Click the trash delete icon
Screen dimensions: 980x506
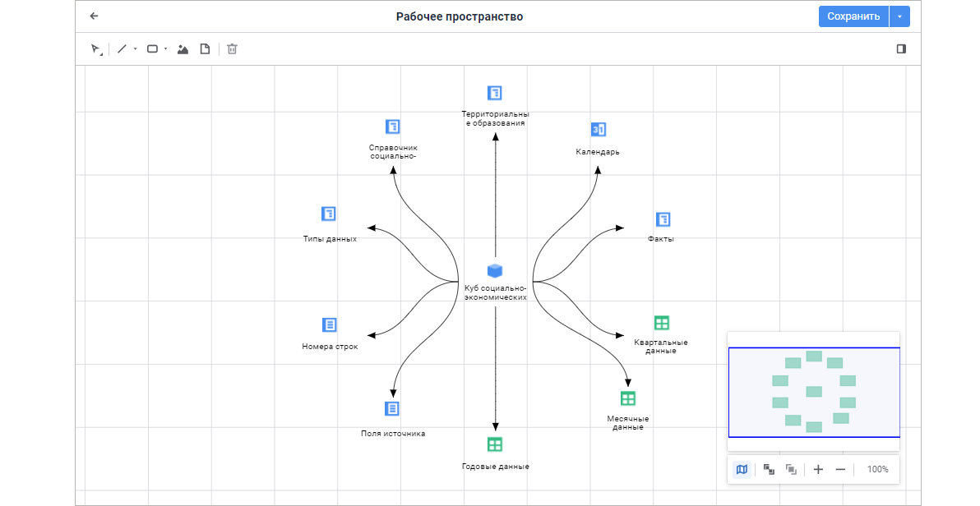233,49
